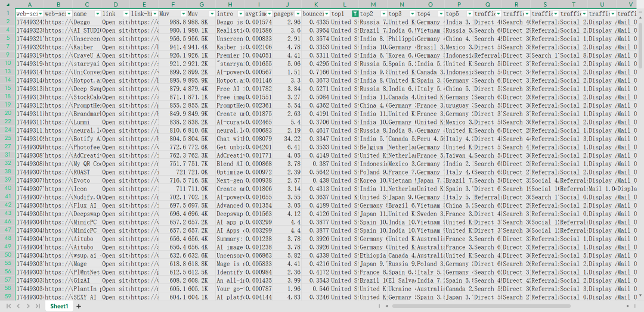Viewport: 644px width, 312px height.
Task: Select the name cell 'GizAI'
Action: [x=86, y=280]
